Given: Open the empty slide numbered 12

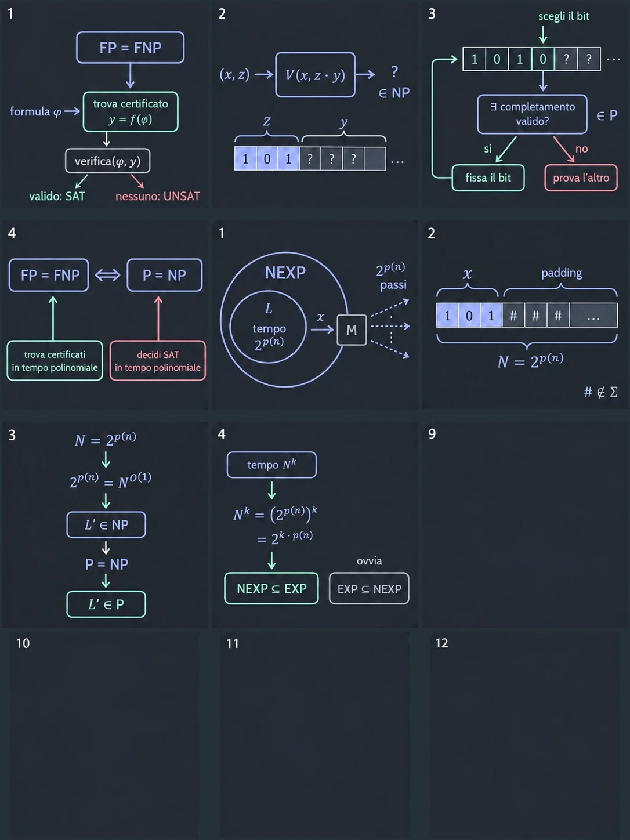Looking at the screenshot, I should coord(525,736).
